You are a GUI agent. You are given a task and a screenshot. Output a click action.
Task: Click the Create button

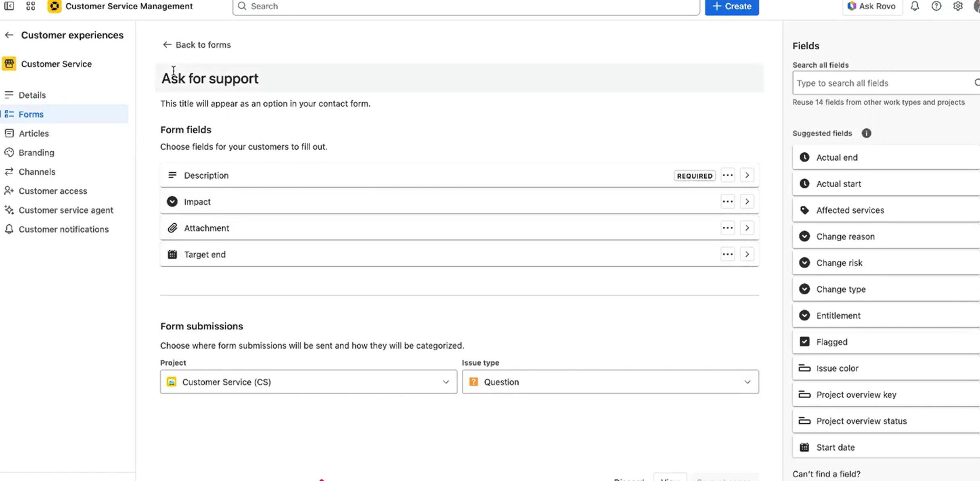click(732, 6)
